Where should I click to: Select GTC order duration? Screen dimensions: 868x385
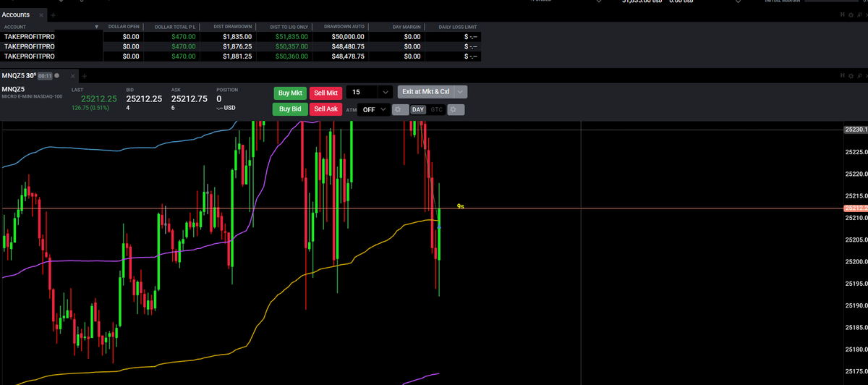pos(436,109)
